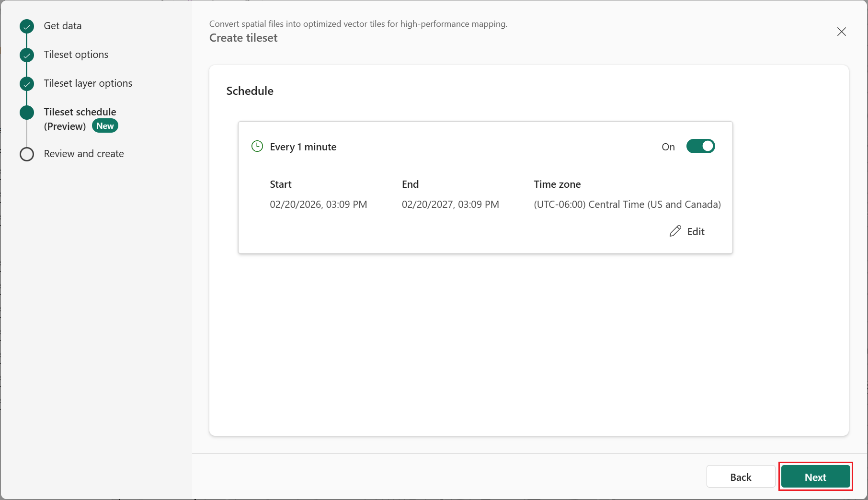Click the Tileset options checkmark icon
Viewport: 868px width, 500px height.
point(27,55)
